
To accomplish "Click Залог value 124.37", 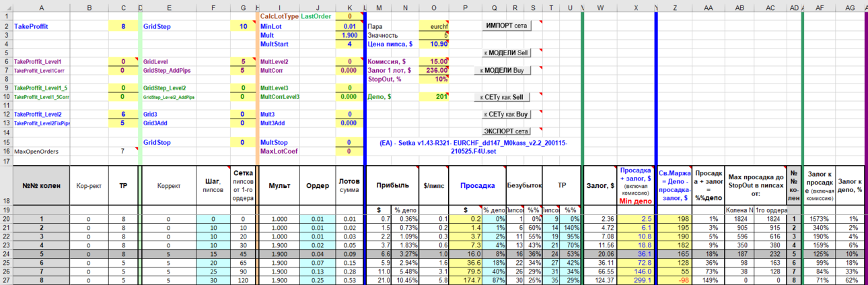I will pyautogui.click(x=600, y=280).
